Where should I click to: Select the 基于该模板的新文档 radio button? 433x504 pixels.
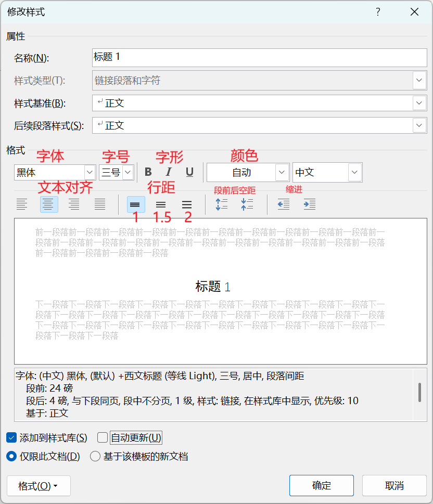point(95,456)
